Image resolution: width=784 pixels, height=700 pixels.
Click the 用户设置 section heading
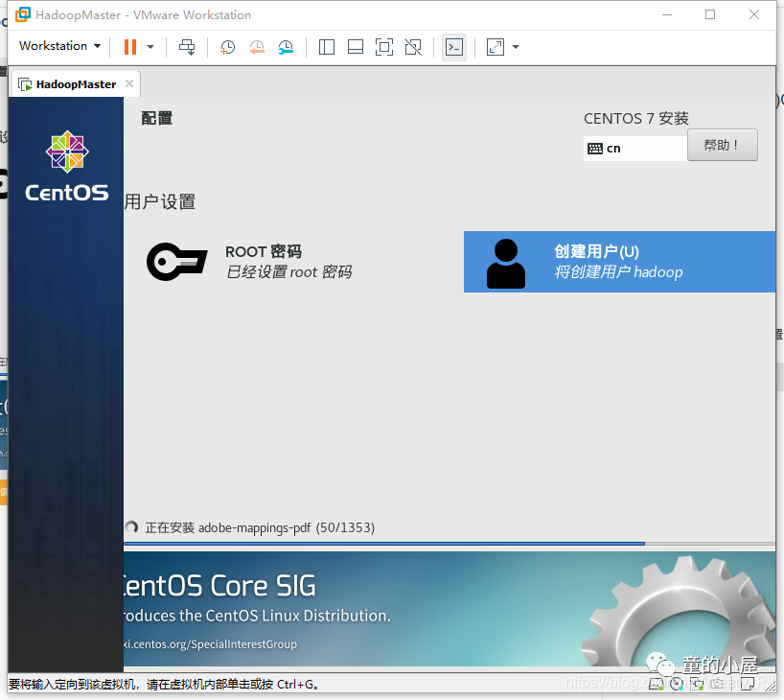coord(160,201)
